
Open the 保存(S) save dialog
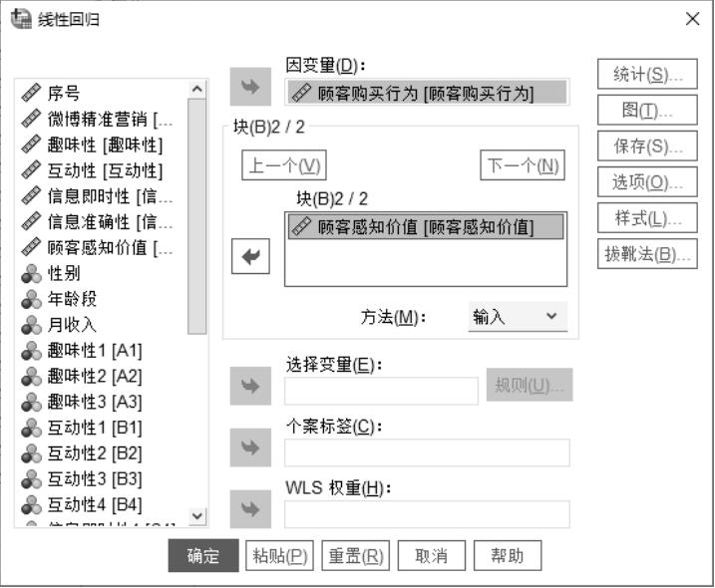point(647,146)
